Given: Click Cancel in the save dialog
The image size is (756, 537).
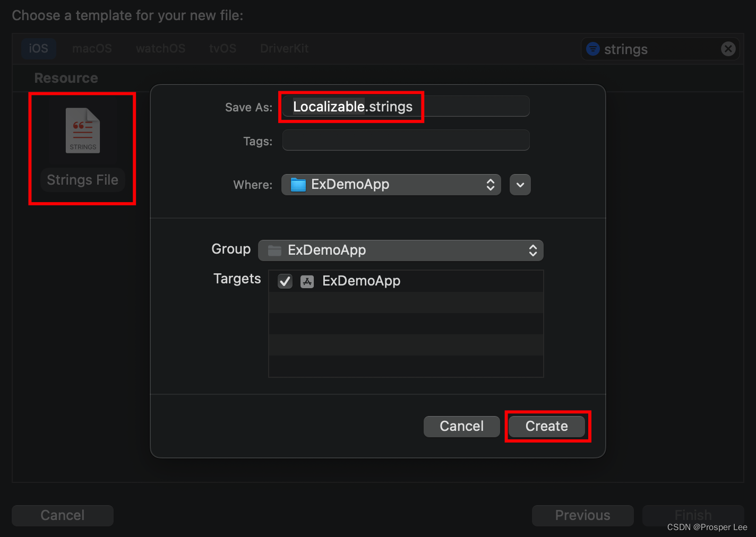Looking at the screenshot, I should click(x=462, y=426).
